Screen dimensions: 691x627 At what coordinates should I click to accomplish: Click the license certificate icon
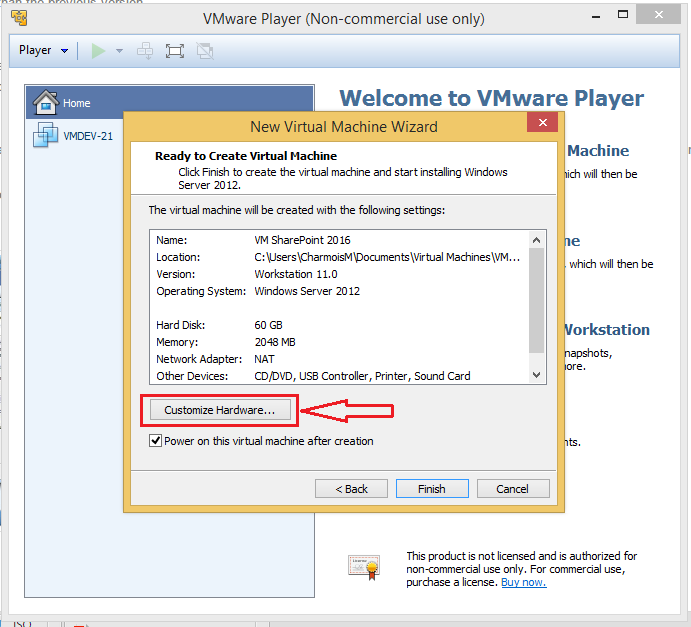(364, 567)
